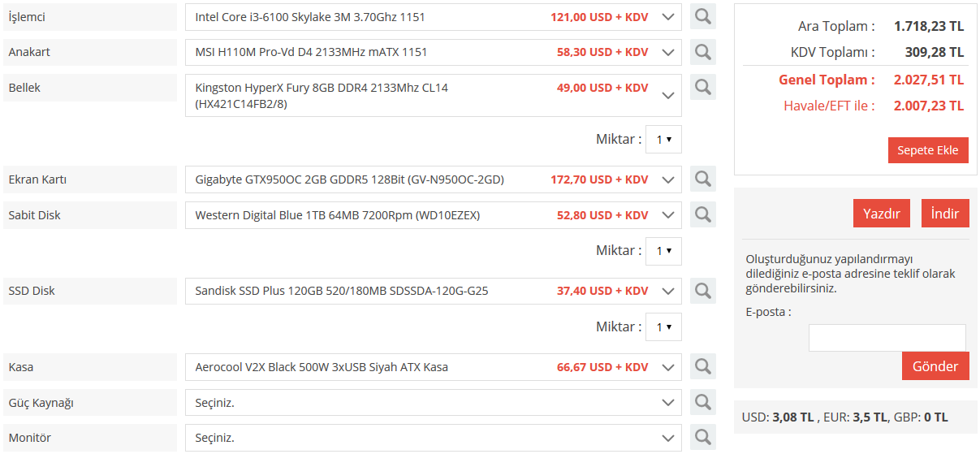This screenshot has height=454, width=980.
Task: Search components for the Bellek row
Action: (x=702, y=87)
